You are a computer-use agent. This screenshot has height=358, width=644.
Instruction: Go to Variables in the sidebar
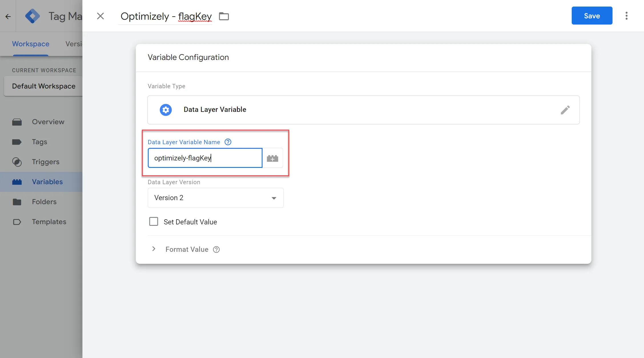click(41, 182)
